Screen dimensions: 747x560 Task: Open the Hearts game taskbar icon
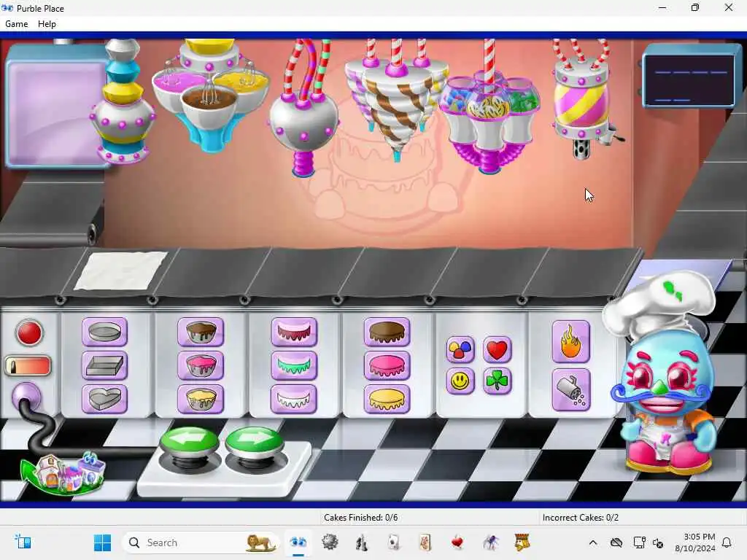coord(457,542)
